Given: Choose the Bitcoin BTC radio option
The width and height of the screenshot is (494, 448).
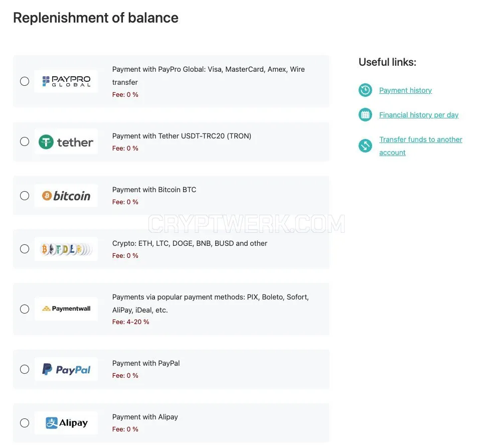Looking at the screenshot, I should [x=25, y=196].
